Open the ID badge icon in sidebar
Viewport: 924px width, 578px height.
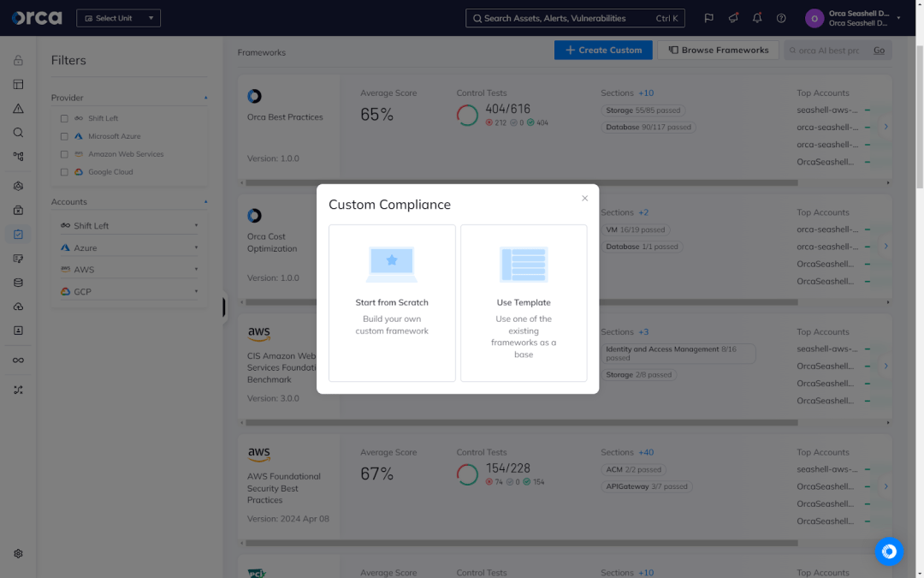(x=18, y=331)
